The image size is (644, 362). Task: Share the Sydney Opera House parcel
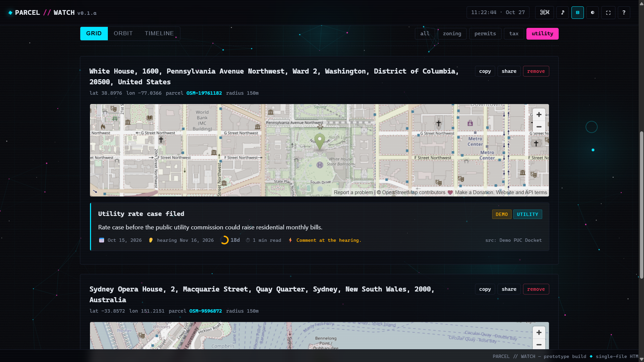tap(509, 289)
